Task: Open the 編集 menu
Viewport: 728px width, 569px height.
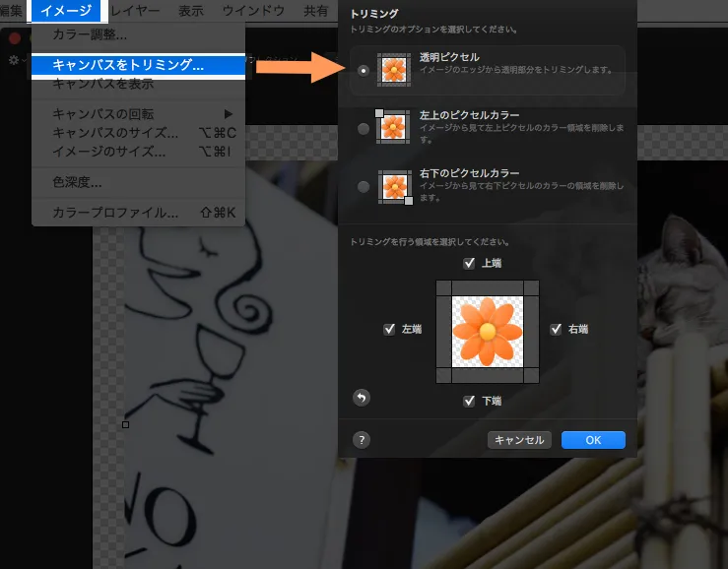Action: pos(11,11)
